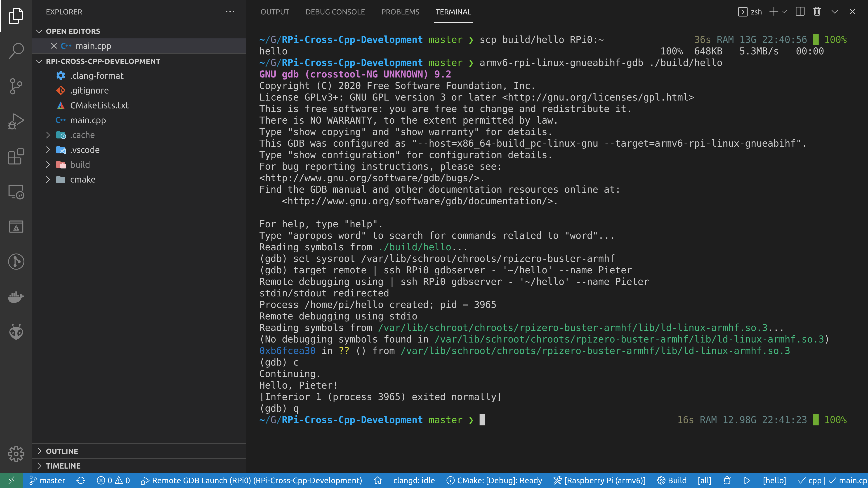Open the Run and Debug view
The width and height of the screenshot is (868, 488).
pyautogui.click(x=16, y=121)
